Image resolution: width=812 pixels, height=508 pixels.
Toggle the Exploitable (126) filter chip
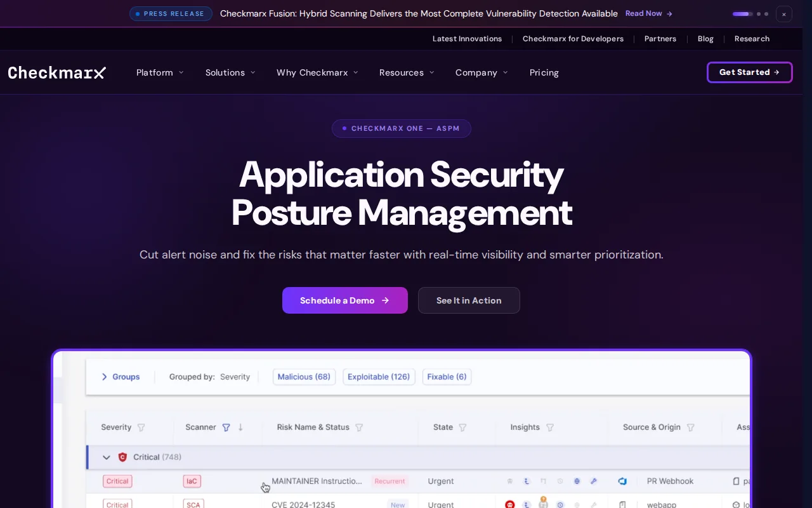(x=379, y=377)
